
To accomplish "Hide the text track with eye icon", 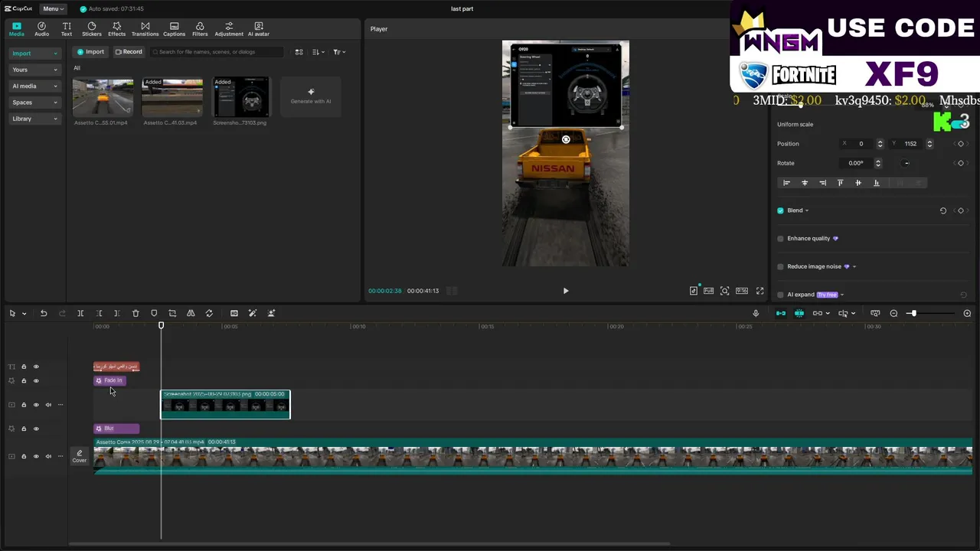I will 36,367.
